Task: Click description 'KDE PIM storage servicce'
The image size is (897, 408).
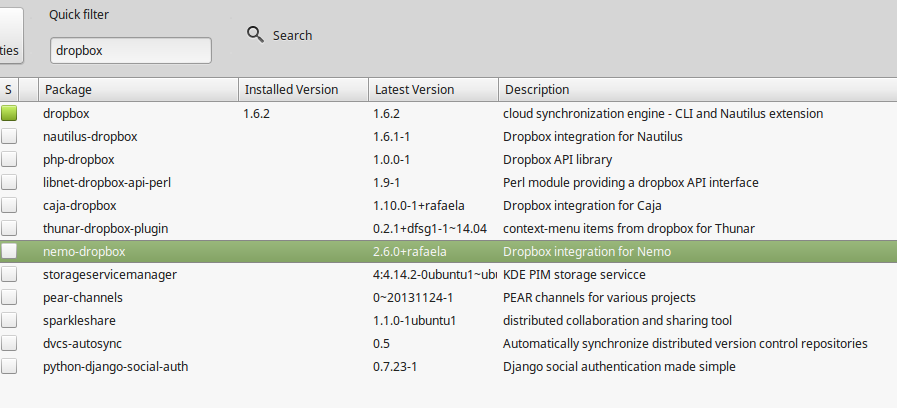Action: click(574, 275)
